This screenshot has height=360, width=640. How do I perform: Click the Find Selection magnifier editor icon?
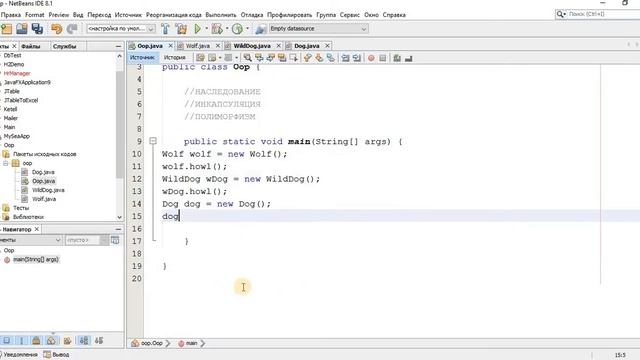[247, 58]
